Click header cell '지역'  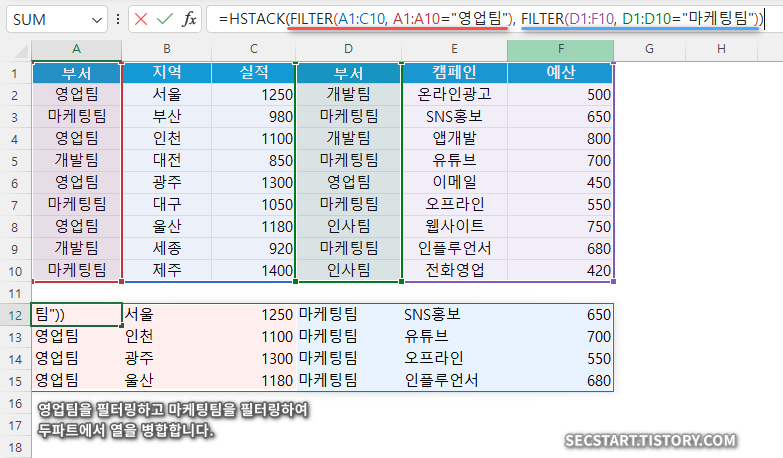[x=167, y=73]
